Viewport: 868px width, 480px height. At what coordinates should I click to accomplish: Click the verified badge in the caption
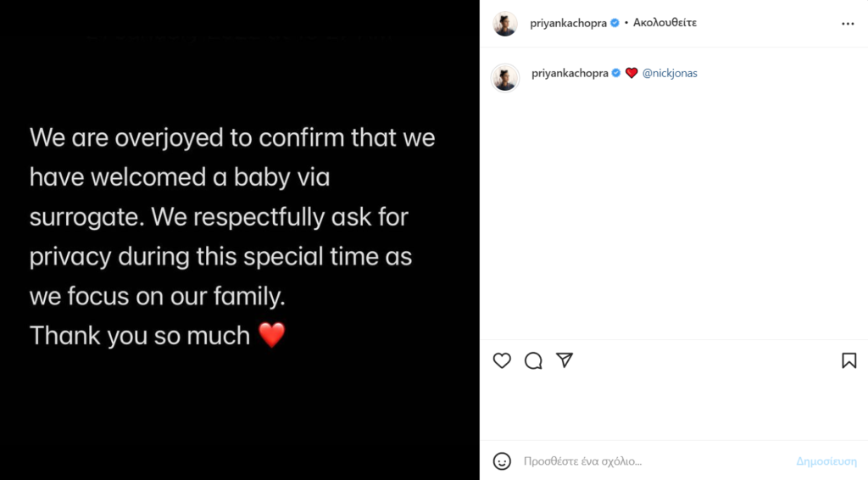pyautogui.click(x=616, y=74)
